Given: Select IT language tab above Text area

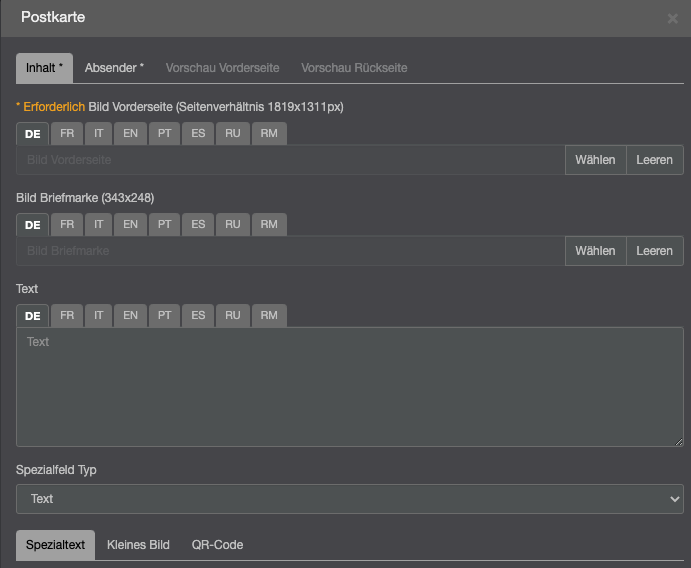Looking at the screenshot, I should 99,316.
